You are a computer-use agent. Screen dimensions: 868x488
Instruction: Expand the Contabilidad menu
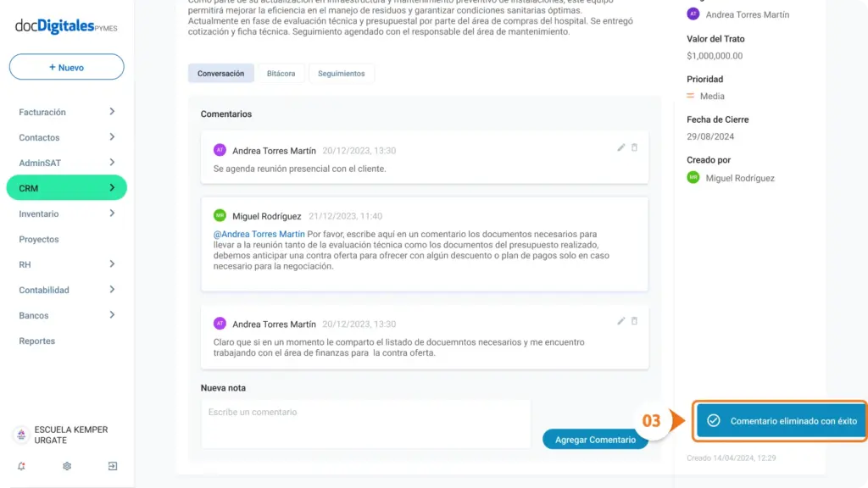point(66,290)
